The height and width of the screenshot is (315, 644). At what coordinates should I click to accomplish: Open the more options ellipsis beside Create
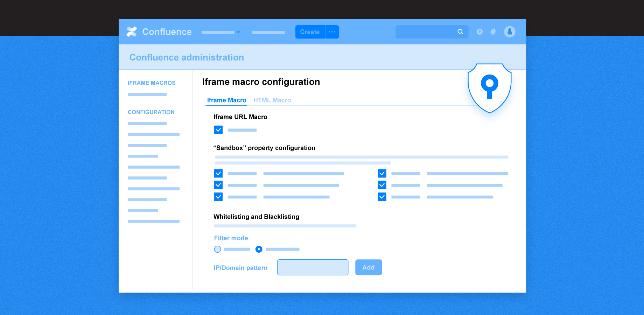click(x=332, y=32)
